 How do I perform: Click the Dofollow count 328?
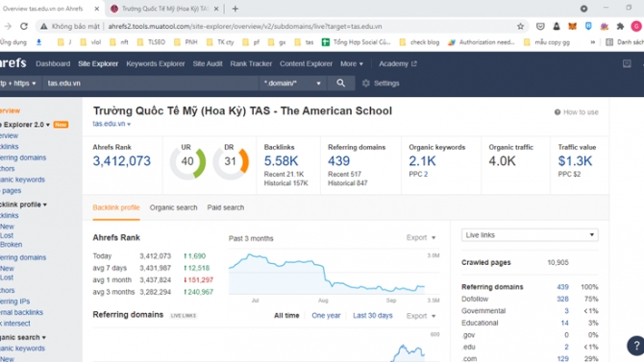(562, 299)
